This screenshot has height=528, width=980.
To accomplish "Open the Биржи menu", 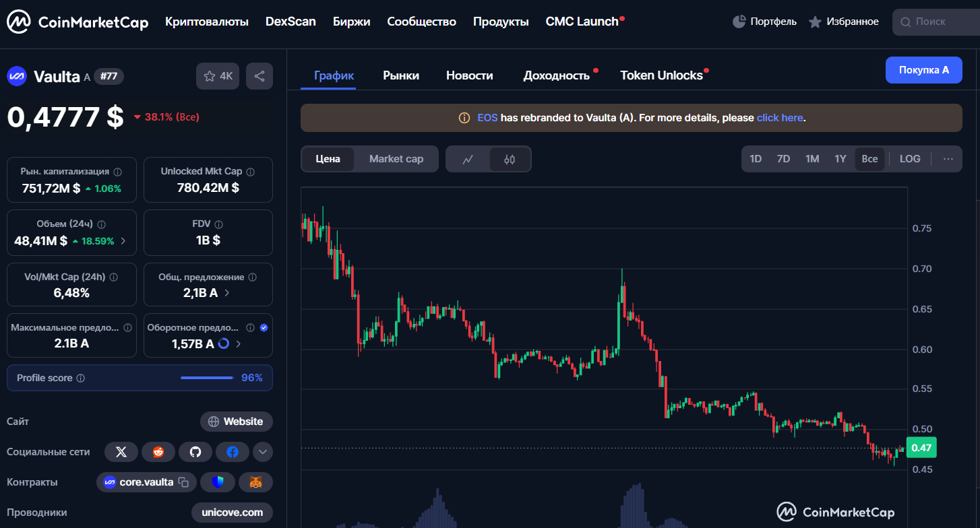I will coord(352,22).
